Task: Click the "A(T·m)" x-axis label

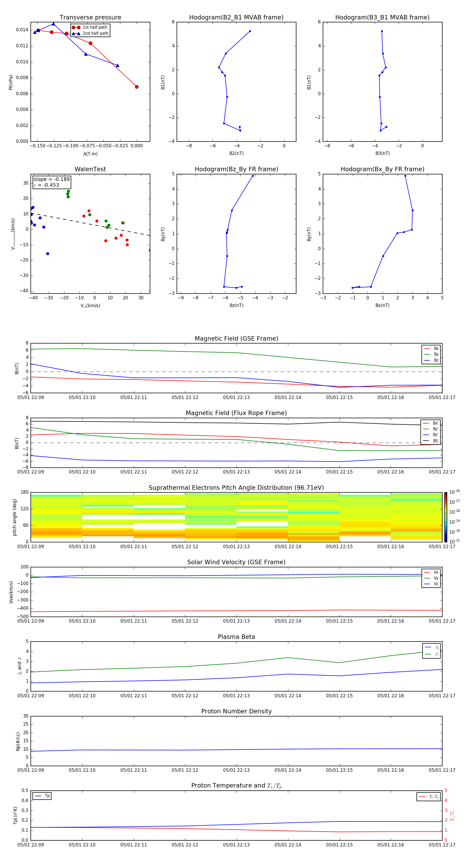Action: (x=90, y=154)
